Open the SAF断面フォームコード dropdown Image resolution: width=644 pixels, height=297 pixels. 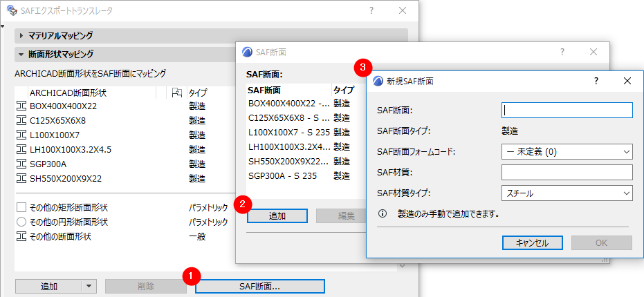pyautogui.click(x=567, y=152)
